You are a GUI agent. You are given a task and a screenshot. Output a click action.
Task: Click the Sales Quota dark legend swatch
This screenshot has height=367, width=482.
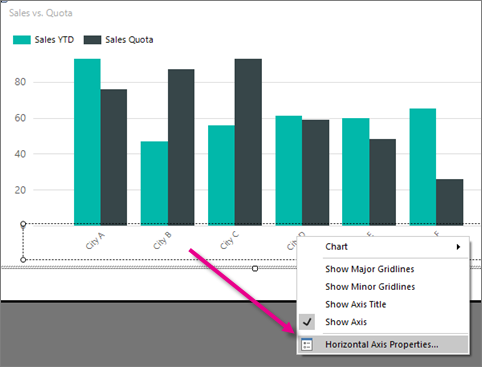92,40
